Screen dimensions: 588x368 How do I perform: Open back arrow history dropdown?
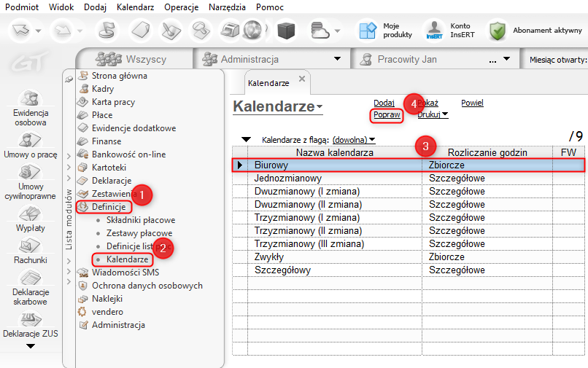(38, 31)
